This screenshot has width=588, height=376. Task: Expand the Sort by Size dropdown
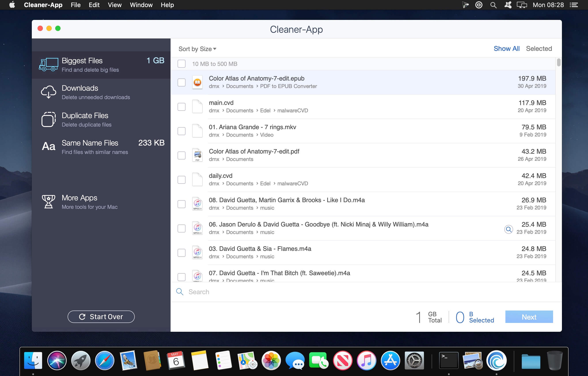point(197,48)
